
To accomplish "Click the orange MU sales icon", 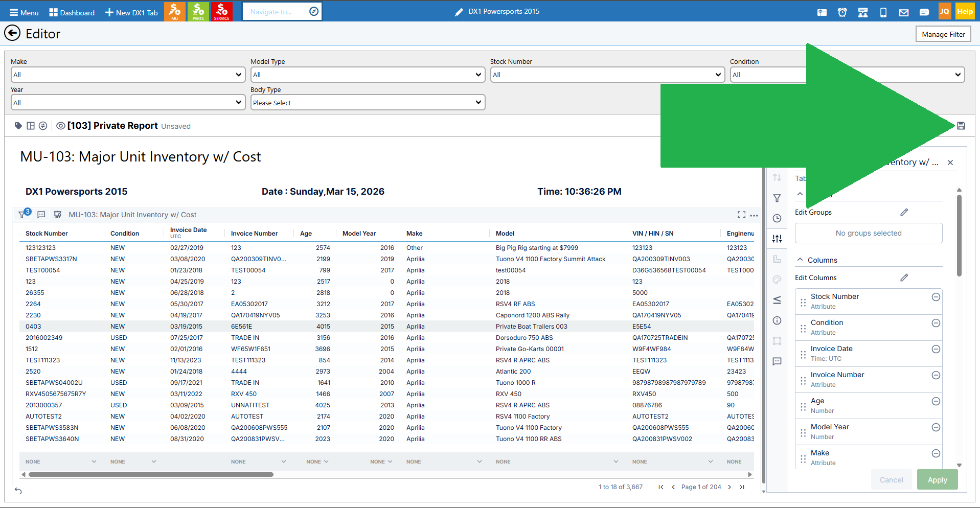I will [175, 11].
